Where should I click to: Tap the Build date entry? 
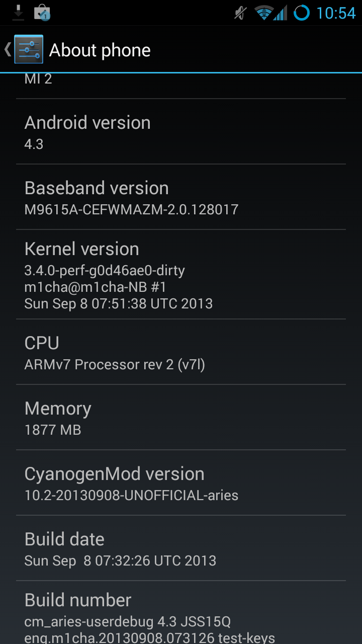(181, 548)
